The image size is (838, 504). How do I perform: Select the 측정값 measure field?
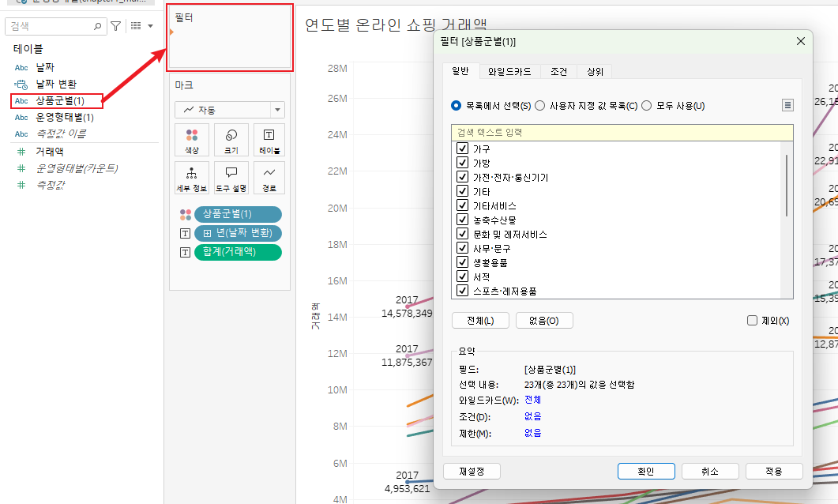point(51,185)
